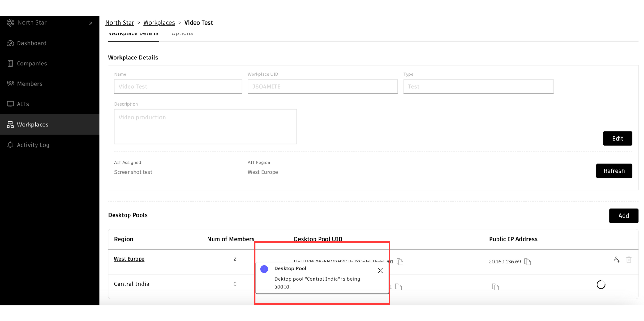
Task: Click the info icon in notification
Action: [x=264, y=269]
